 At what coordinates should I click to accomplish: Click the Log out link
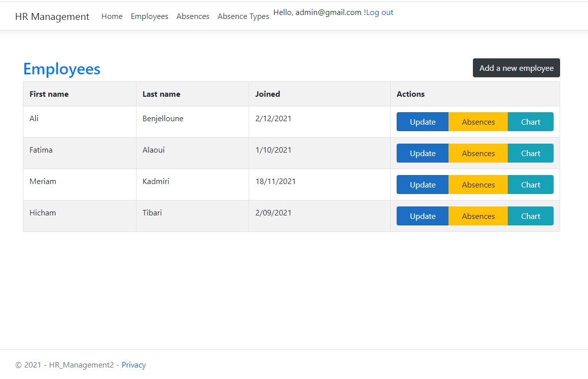tap(380, 12)
